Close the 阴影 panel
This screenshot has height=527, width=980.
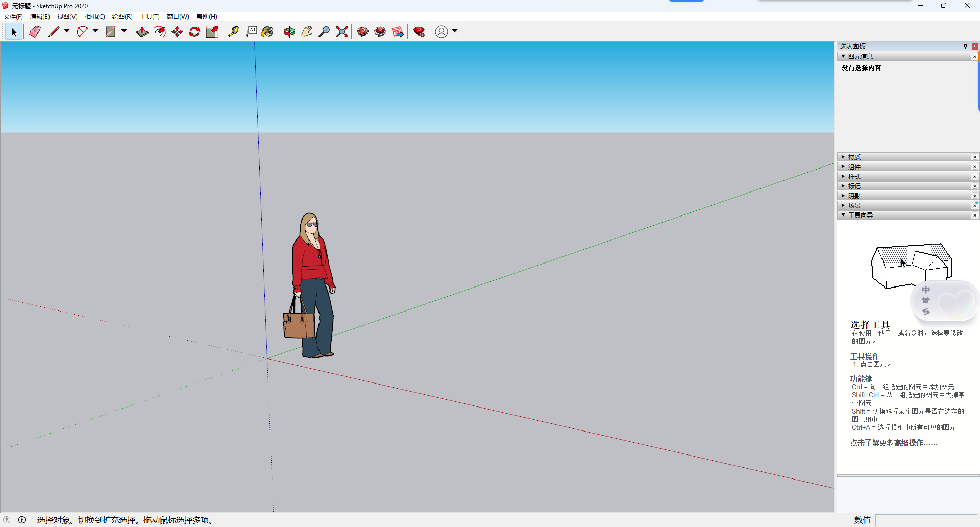click(x=975, y=196)
